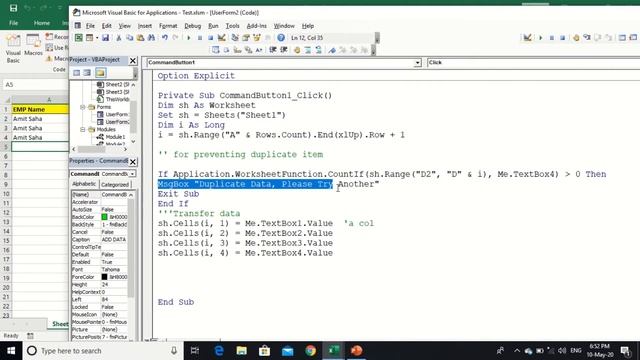Click the Exit Sub code line

tap(178, 194)
